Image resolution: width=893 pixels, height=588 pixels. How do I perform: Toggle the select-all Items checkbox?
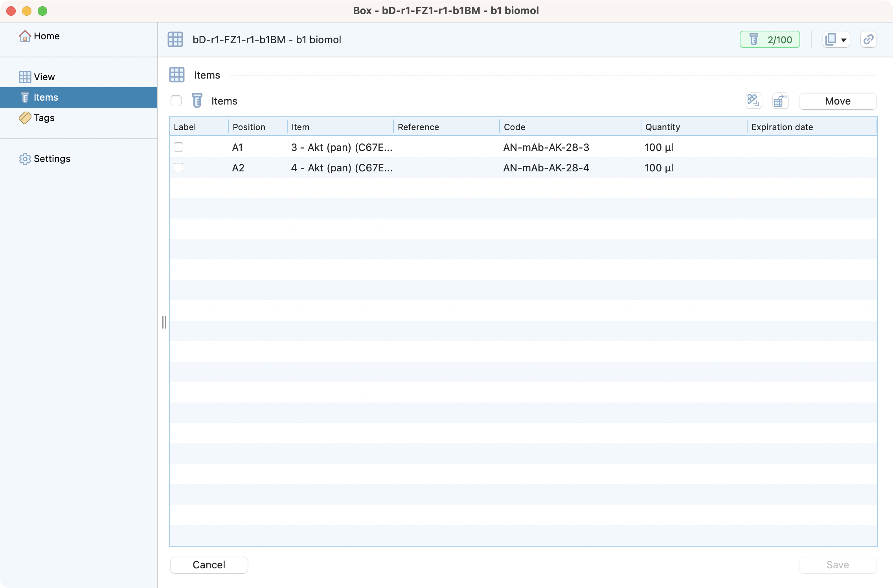click(176, 101)
